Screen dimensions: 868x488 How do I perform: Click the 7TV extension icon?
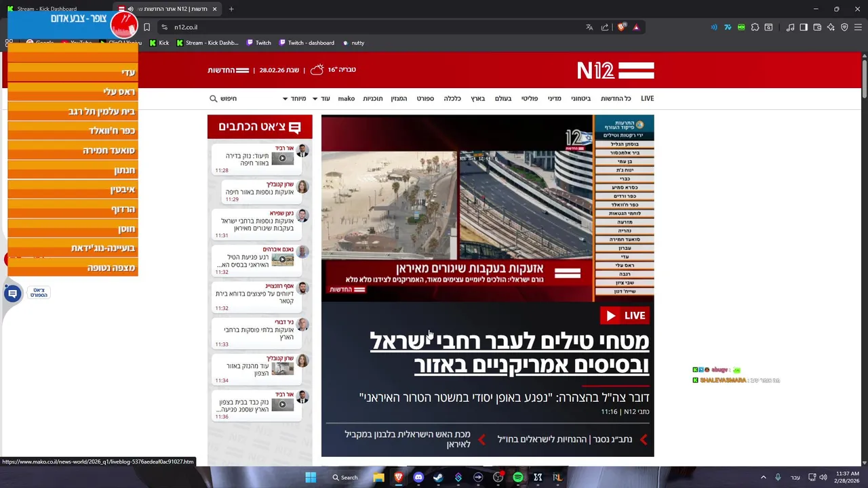[x=728, y=27]
